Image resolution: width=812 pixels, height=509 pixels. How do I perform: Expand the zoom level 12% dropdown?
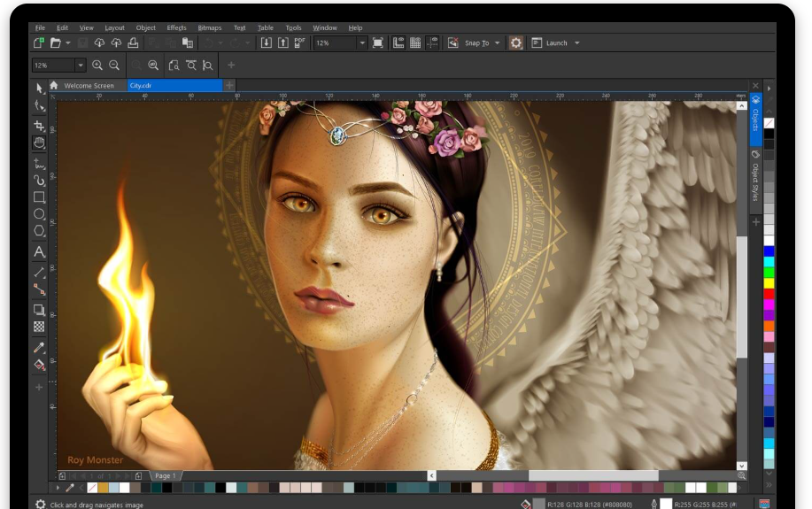click(361, 42)
